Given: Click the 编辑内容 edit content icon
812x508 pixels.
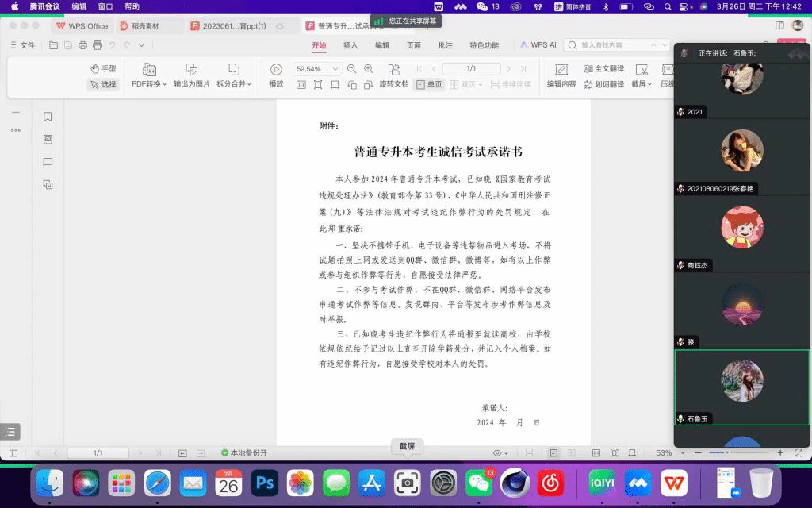Looking at the screenshot, I should coord(561,70).
